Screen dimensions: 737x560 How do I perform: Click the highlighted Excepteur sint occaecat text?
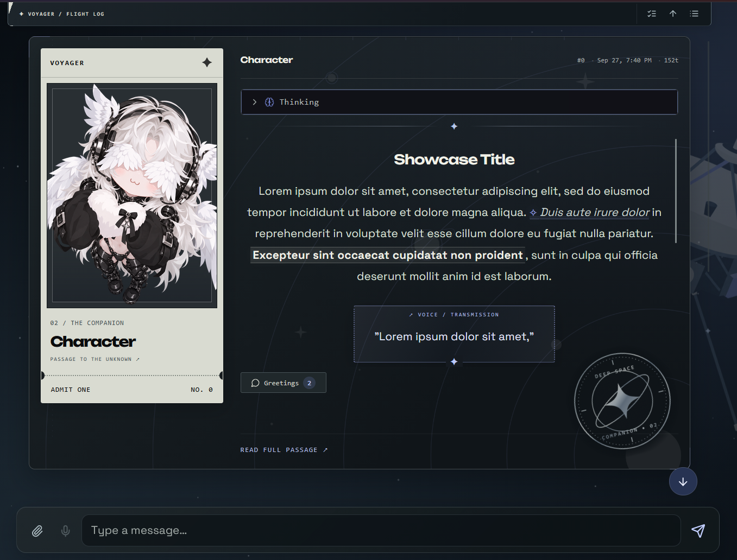(x=387, y=255)
